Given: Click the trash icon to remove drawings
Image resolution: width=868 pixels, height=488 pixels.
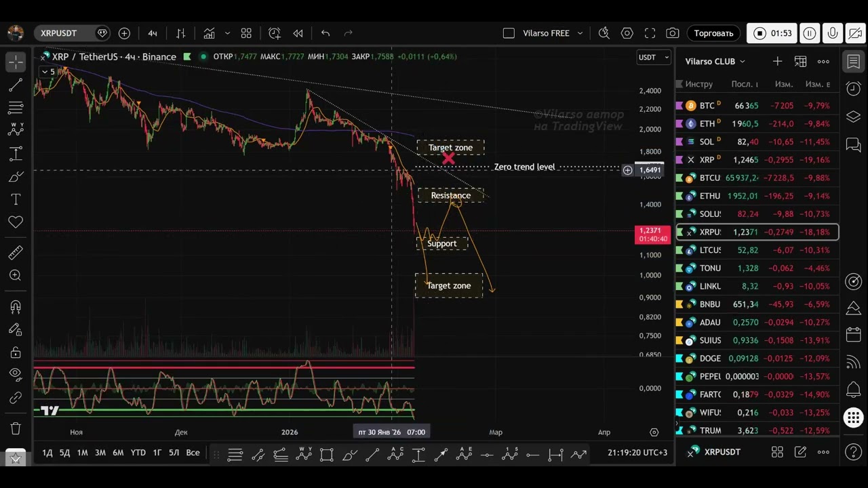Looking at the screenshot, I should [16, 429].
